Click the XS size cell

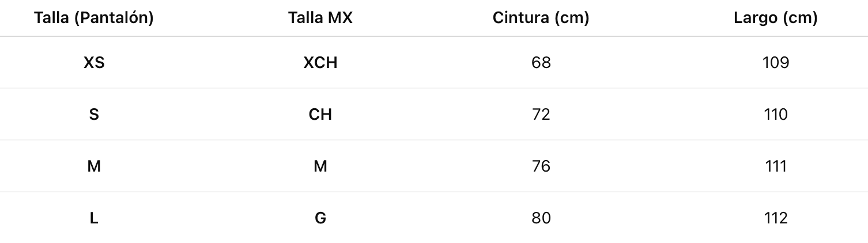coord(94,62)
